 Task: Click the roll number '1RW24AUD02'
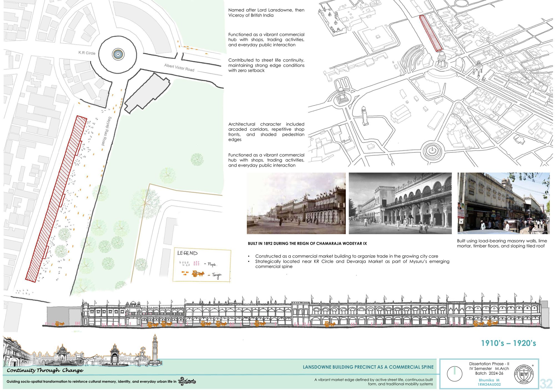489,385
